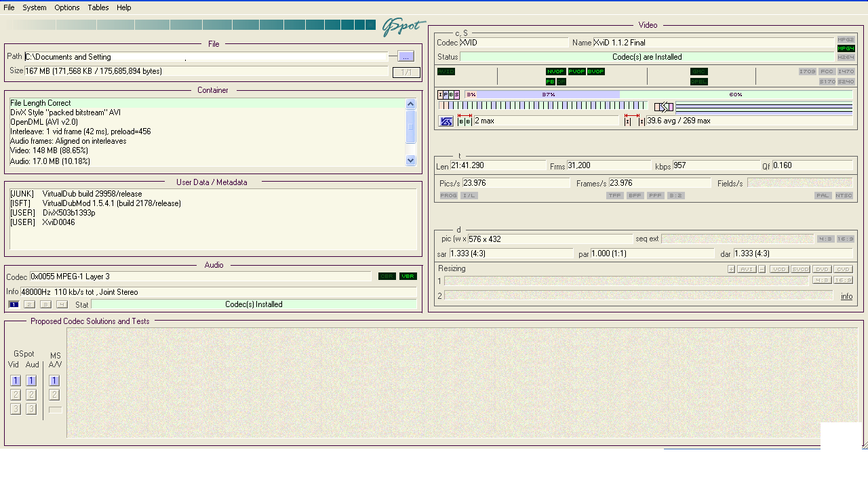Viewport: 868px width, 488px height.
Task: Select 'File Length Correct' container line
Action: coord(207,103)
